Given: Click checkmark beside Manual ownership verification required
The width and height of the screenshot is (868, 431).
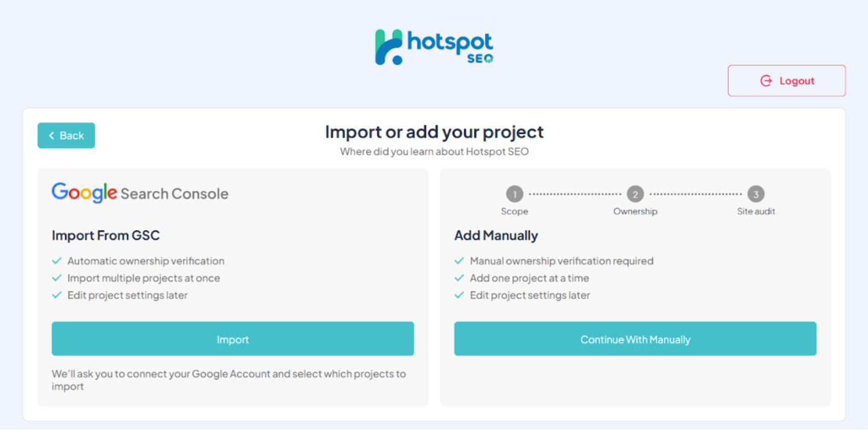Looking at the screenshot, I should (459, 261).
